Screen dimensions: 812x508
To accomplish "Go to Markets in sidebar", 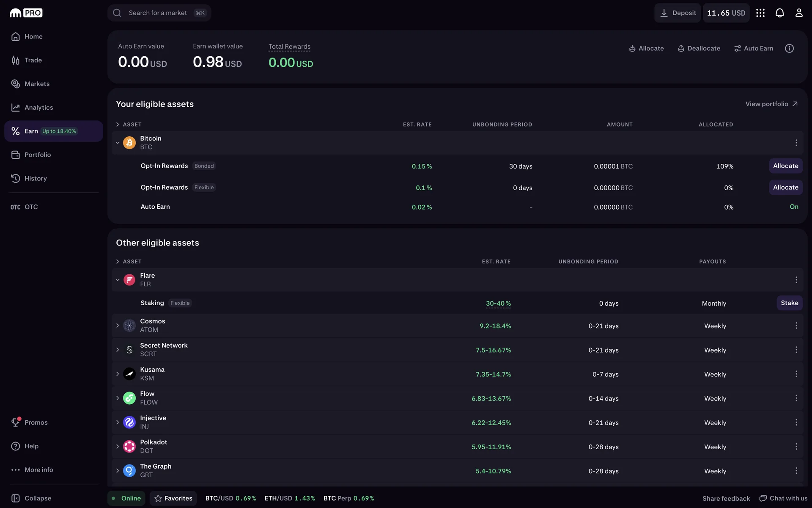I will 37,84.
